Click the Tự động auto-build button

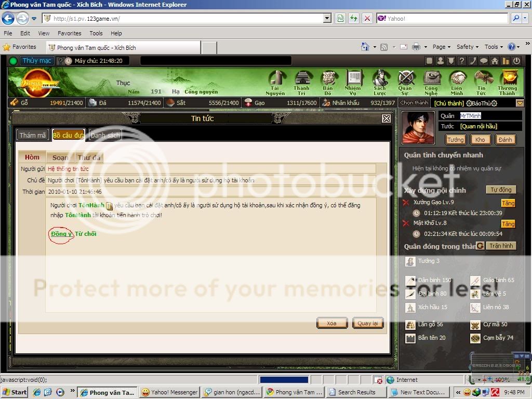[501, 190]
